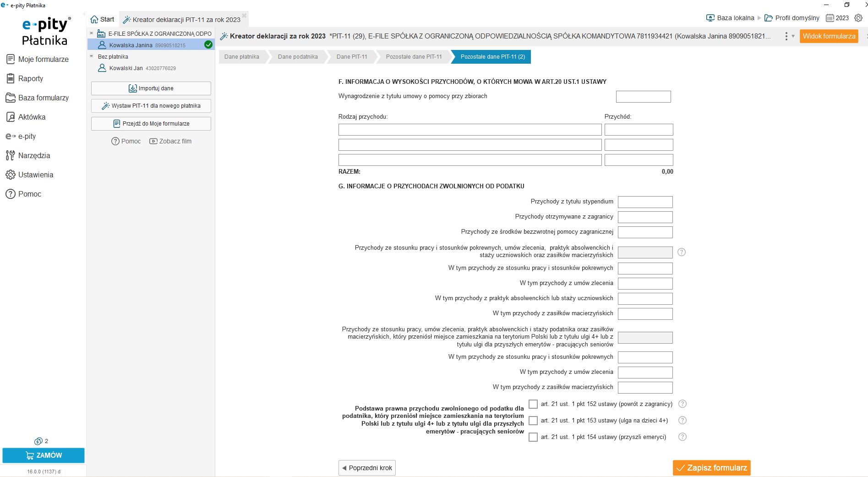This screenshot has width=868, height=477.
Task: Open Zobacz film video link
Action: point(170,141)
